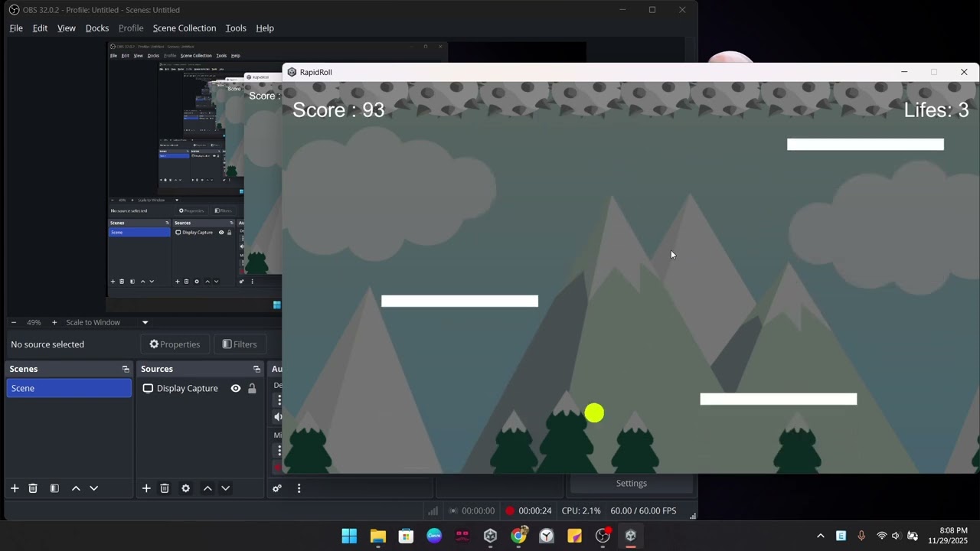Zoom out the preview with the minus button

13,322
